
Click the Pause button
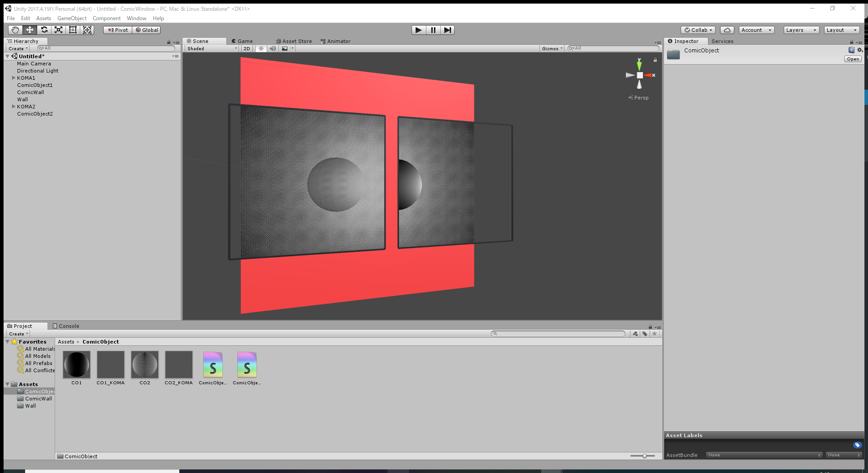tap(433, 30)
